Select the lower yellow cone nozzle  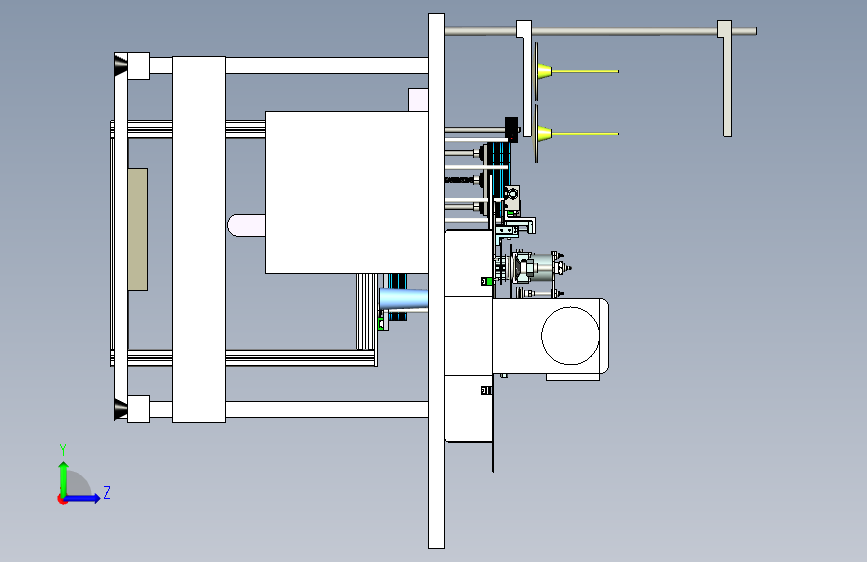pyautogui.click(x=545, y=133)
